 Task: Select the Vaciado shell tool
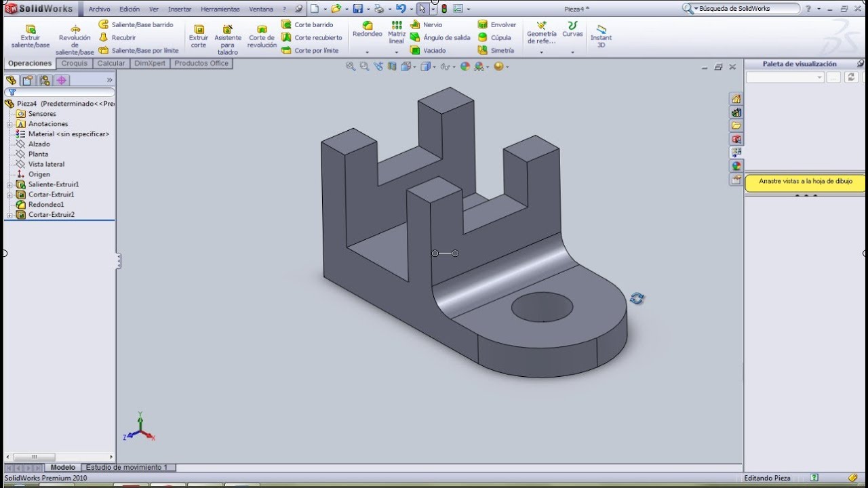tap(428, 50)
